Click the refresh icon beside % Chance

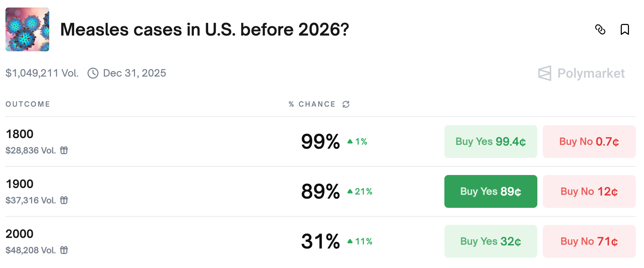pyautogui.click(x=346, y=104)
